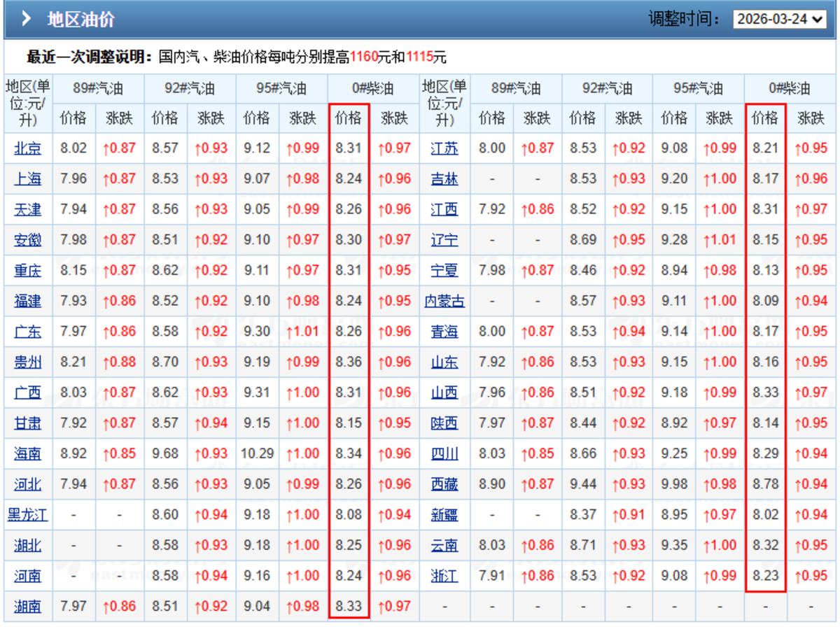Select the 湖南 region link

click(x=27, y=606)
